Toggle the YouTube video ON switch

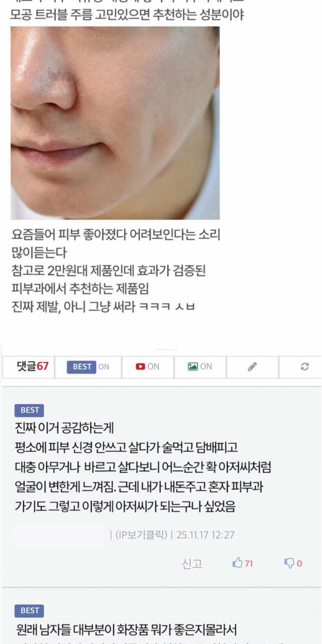(x=147, y=367)
